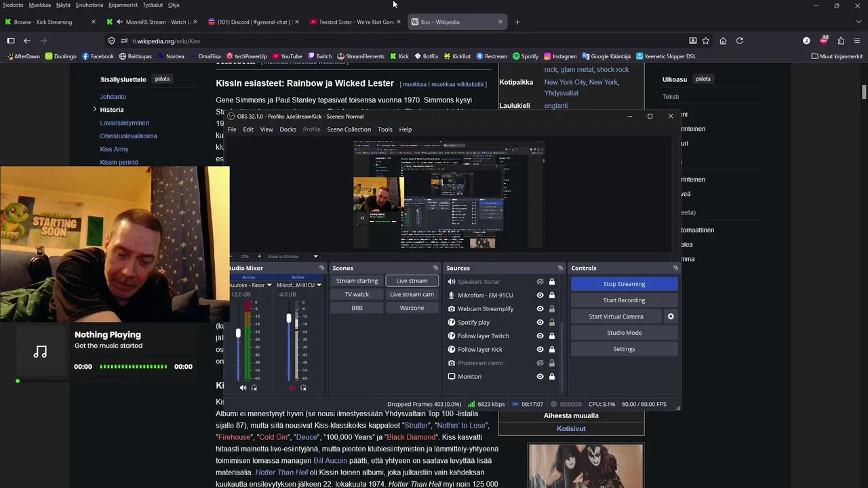Adjust the Kuuloke - Razer volume slider
Screen dimensions: 868x488
(x=238, y=333)
